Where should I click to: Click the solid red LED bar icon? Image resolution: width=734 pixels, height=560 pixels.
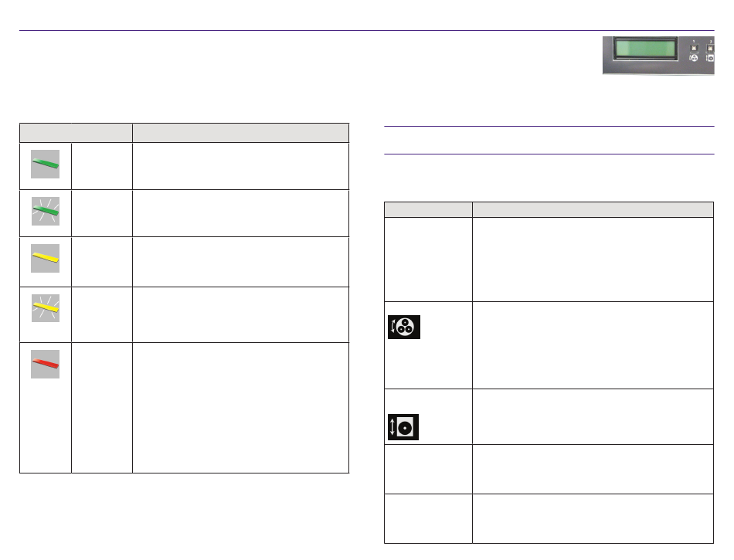[45, 364]
